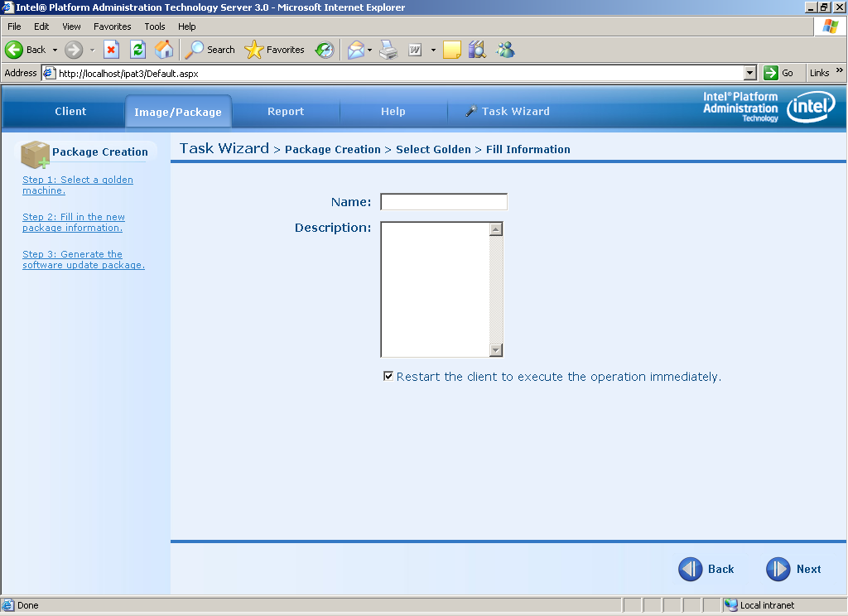Click the Home page icon

point(164,50)
